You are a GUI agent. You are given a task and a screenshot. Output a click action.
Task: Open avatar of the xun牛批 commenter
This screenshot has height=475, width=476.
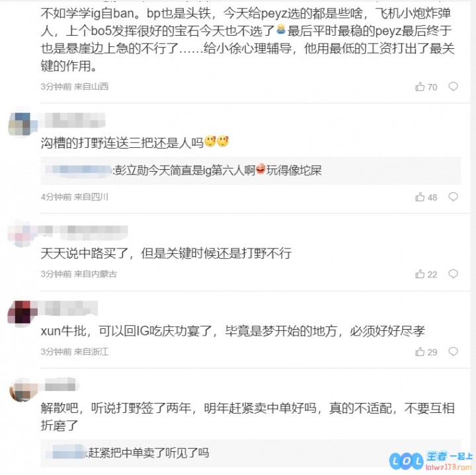click(22, 312)
